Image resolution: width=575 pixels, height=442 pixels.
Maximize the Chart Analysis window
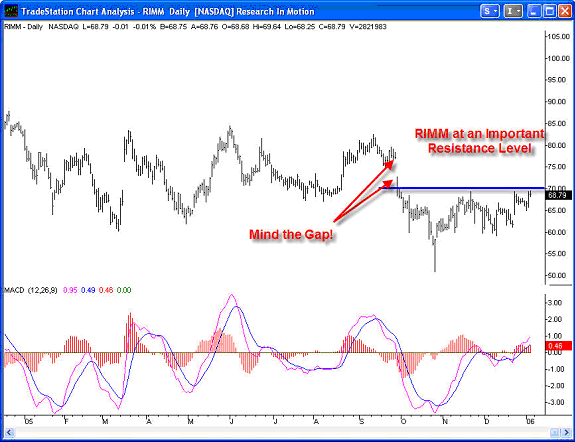point(549,11)
